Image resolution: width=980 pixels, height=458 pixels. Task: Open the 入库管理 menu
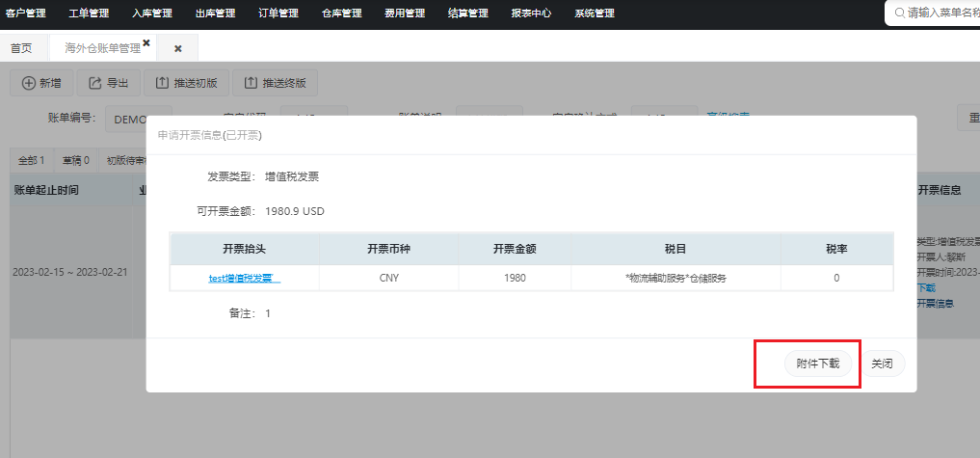(152, 13)
